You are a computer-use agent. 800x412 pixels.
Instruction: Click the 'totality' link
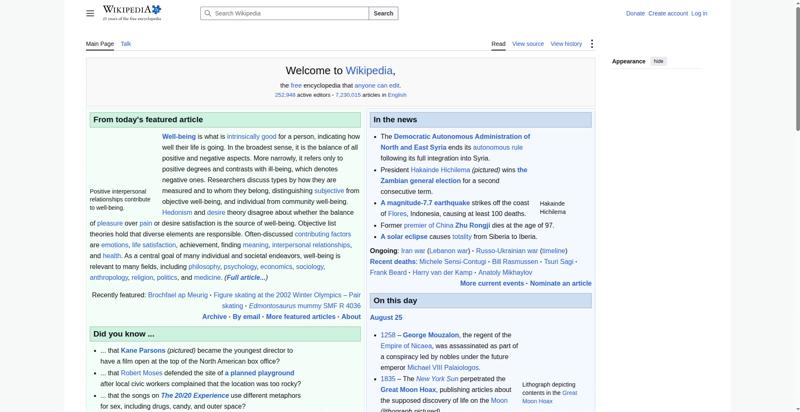462,237
